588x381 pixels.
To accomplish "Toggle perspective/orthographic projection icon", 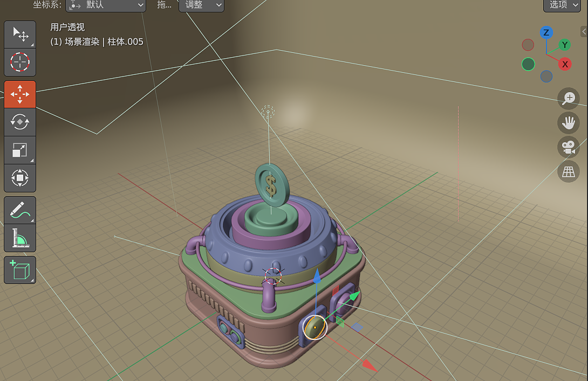I will 568,171.
